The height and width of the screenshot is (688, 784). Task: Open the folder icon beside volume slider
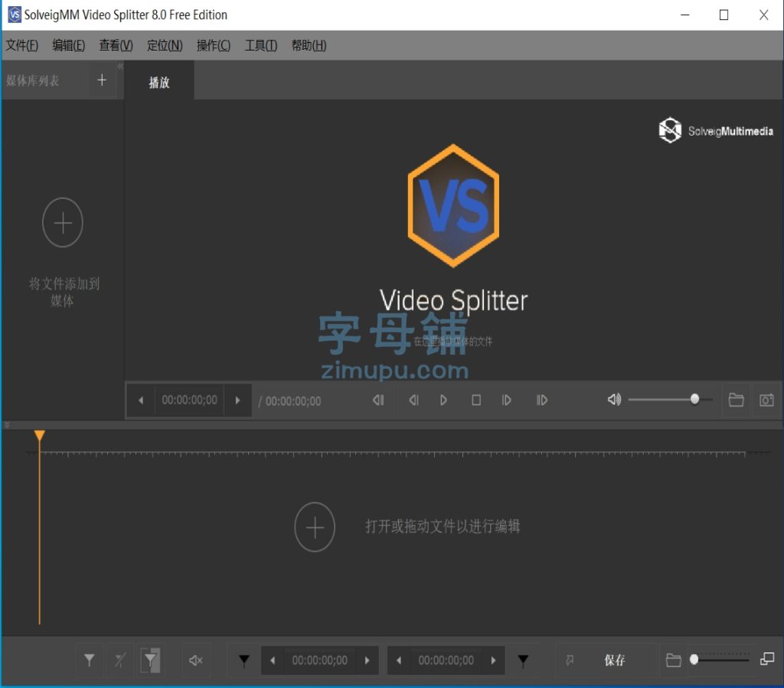click(736, 400)
